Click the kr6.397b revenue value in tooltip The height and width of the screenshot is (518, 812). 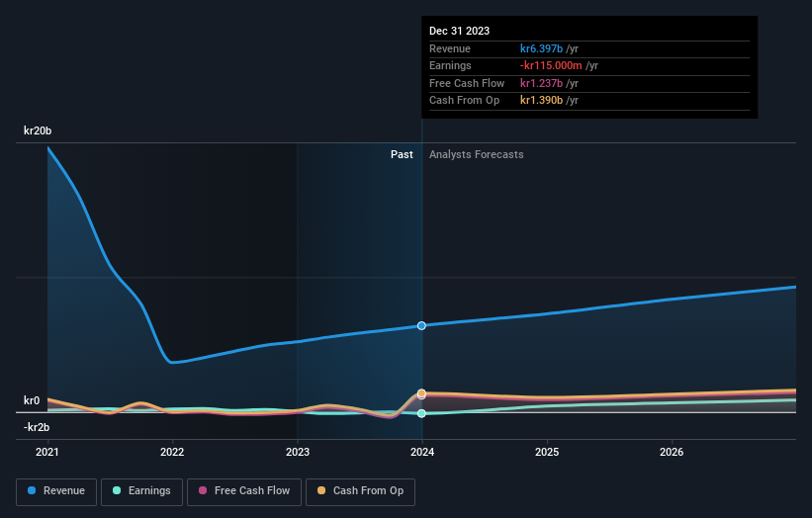pos(541,48)
